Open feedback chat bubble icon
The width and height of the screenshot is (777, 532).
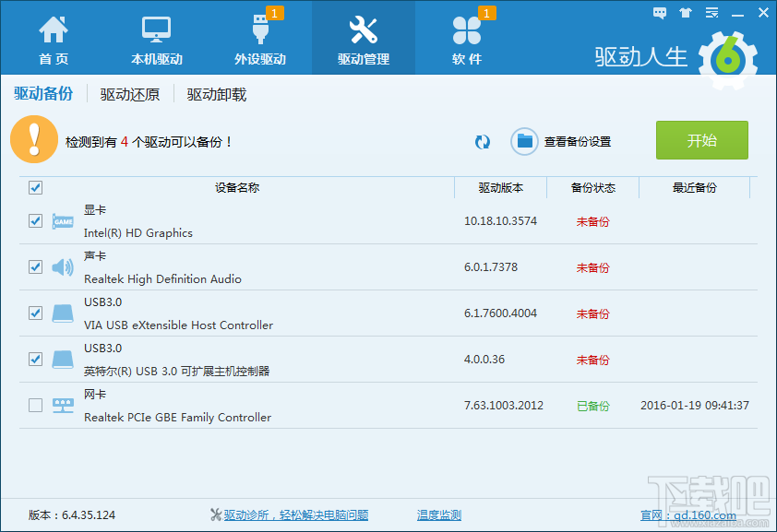point(660,13)
